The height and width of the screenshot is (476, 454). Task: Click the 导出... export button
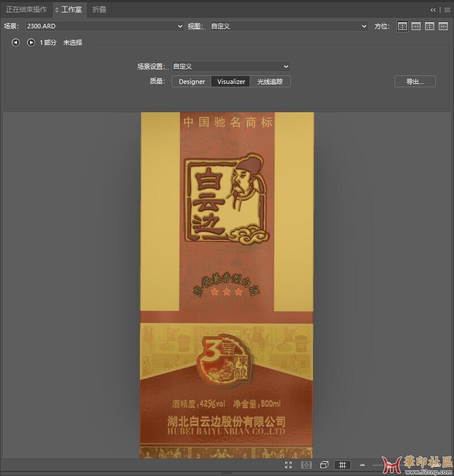(x=415, y=82)
